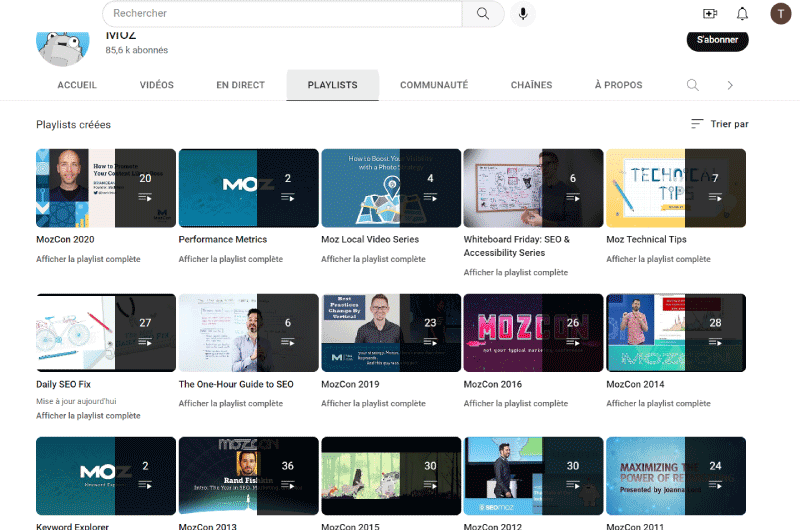
Task: Subscribe with the S'abonner button
Action: click(x=717, y=40)
